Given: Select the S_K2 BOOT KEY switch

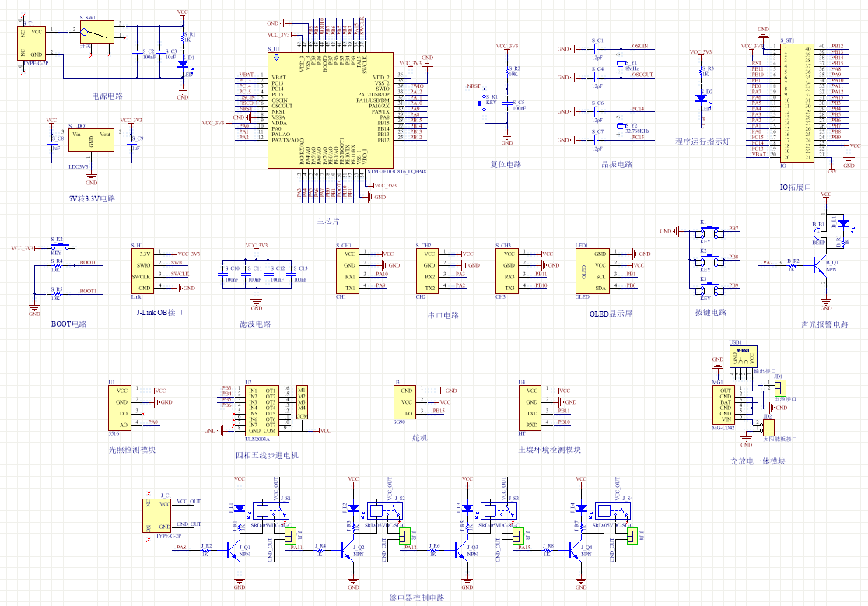Looking at the screenshot, I should [x=59, y=247].
